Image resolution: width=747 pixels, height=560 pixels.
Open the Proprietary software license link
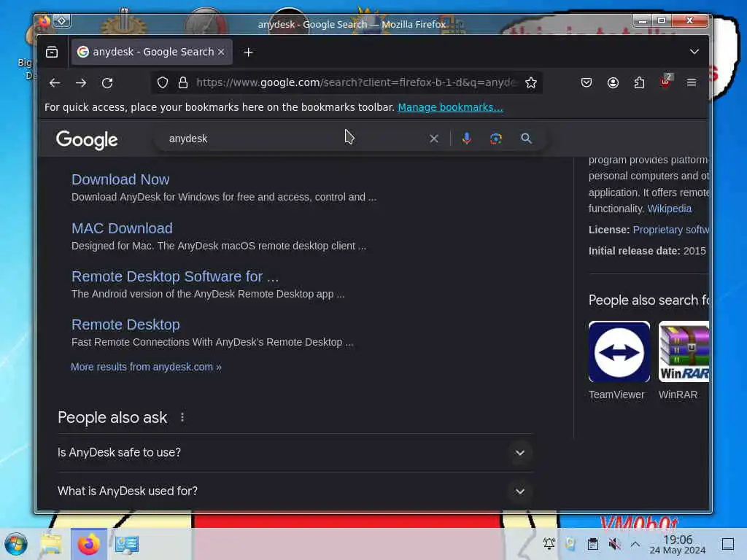click(x=671, y=230)
